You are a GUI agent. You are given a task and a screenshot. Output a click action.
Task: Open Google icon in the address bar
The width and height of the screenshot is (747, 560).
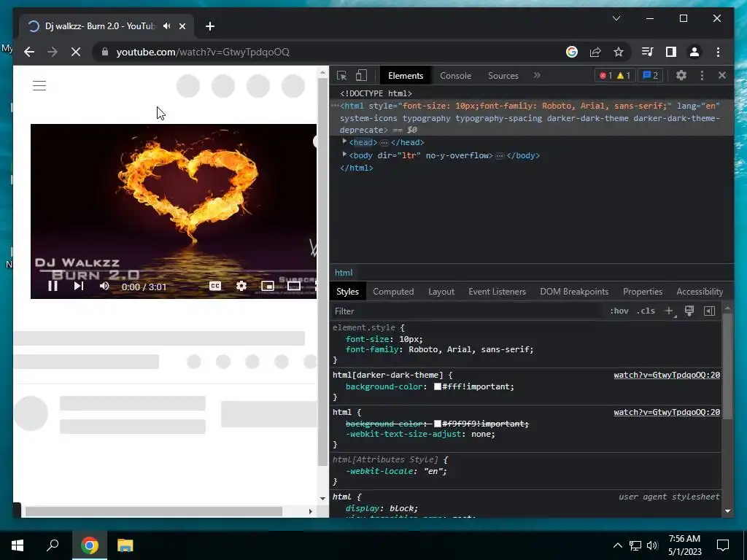point(572,52)
